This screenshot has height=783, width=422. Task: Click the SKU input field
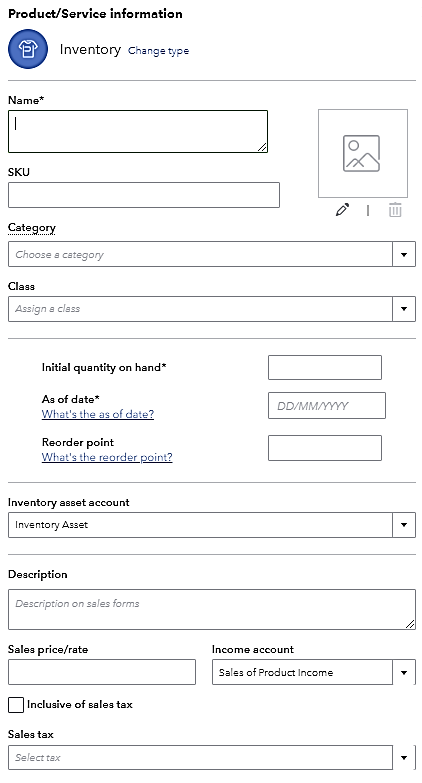tap(144, 195)
